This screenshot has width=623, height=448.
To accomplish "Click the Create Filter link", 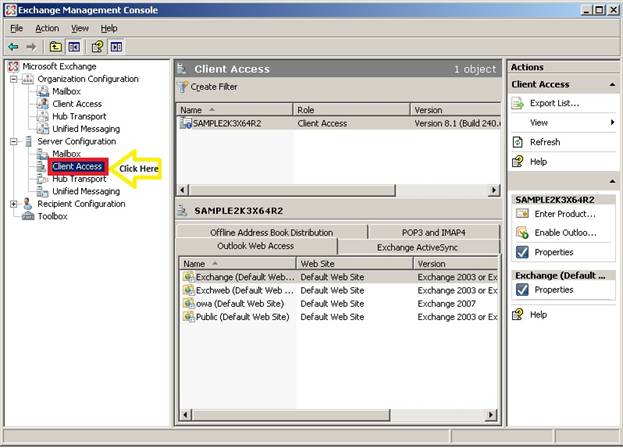I will 214,87.
